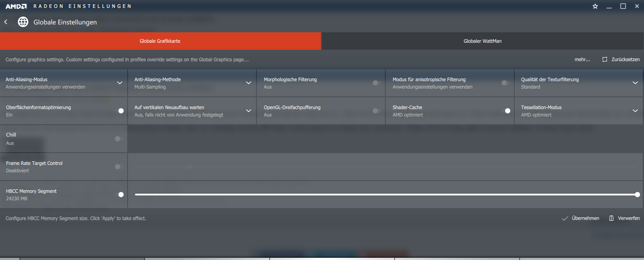Click the 24230 MB value text
Viewport: 644px width, 260px height.
[x=17, y=198]
